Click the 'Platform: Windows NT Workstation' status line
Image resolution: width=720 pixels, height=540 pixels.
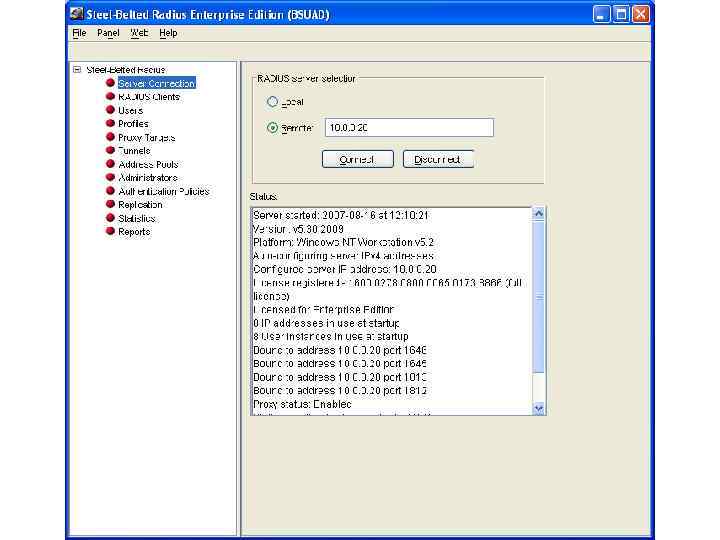point(343,242)
